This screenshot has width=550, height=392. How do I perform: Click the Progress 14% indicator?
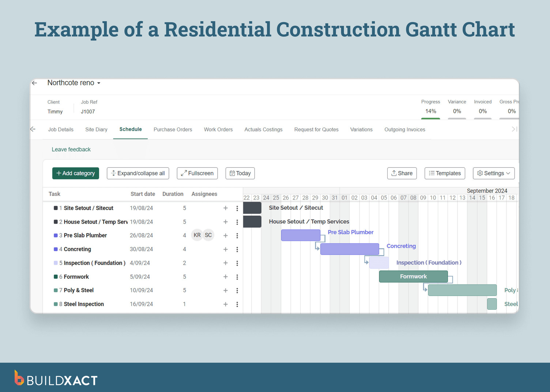(430, 111)
